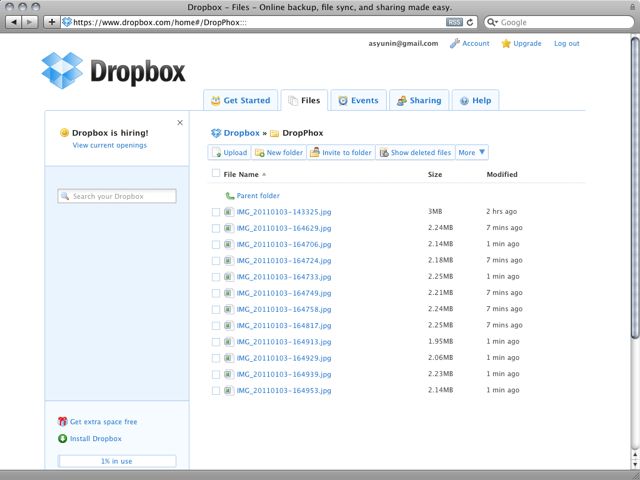640x480 pixels.
Task: Click Show deleted files button
Action: tap(415, 152)
